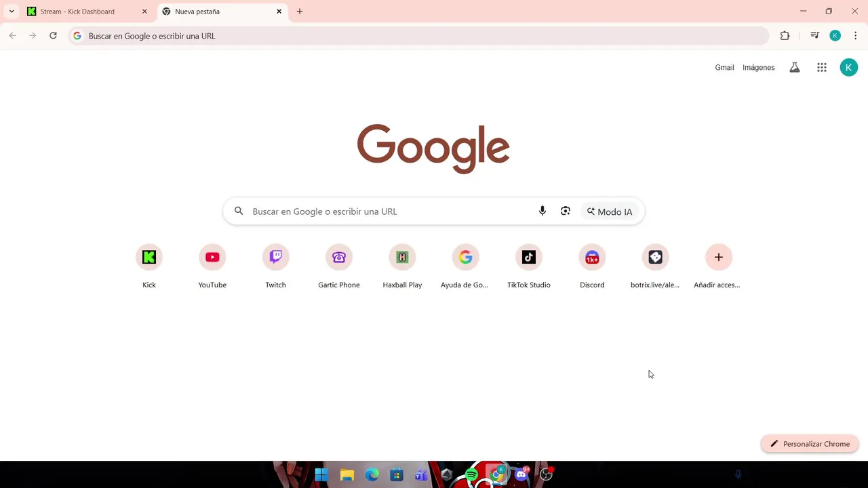Click the Gmail link
868x488 pixels.
(724, 68)
